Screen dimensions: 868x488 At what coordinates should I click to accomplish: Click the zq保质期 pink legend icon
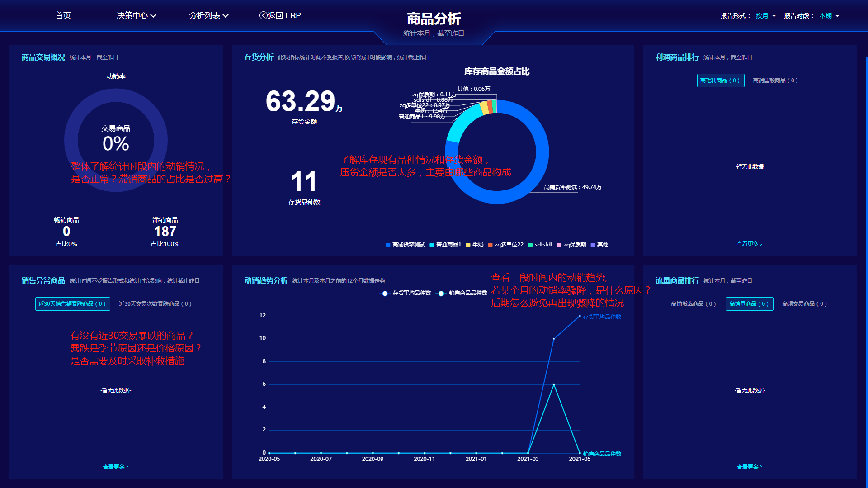tap(559, 245)
